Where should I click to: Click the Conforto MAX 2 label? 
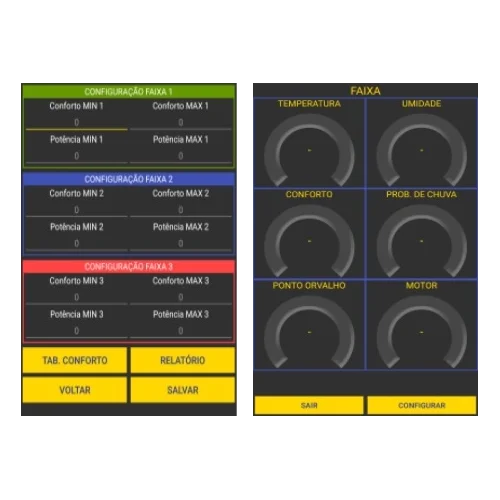181,193
